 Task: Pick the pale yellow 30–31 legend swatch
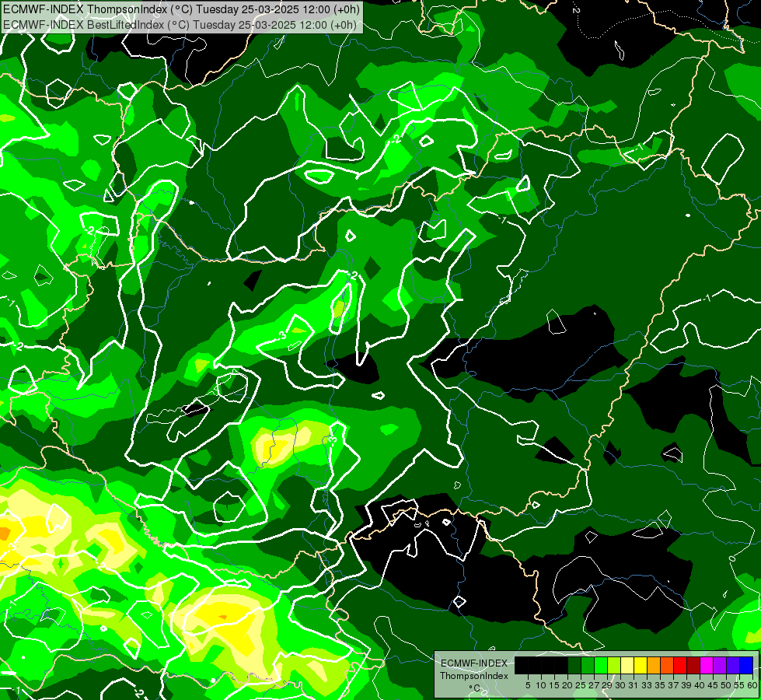click(627, 665)
